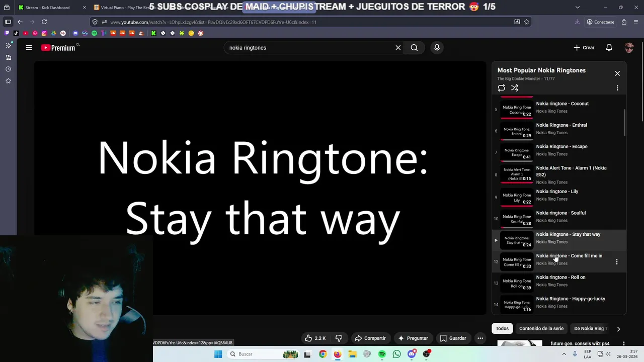Go back in browser
The image size is (644, 362).
[x=20, y=22]
